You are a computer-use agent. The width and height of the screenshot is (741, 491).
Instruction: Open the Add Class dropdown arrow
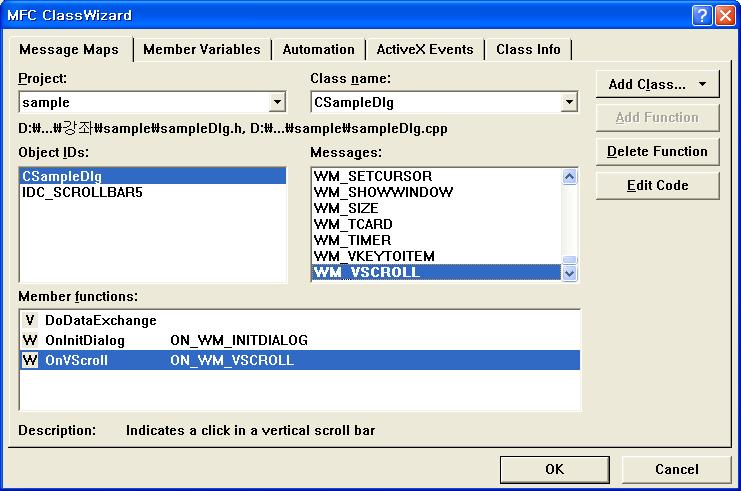click(703, 85)
